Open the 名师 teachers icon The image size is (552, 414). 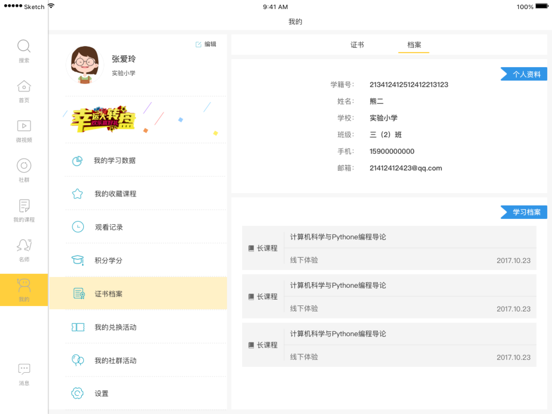[24, 245]
